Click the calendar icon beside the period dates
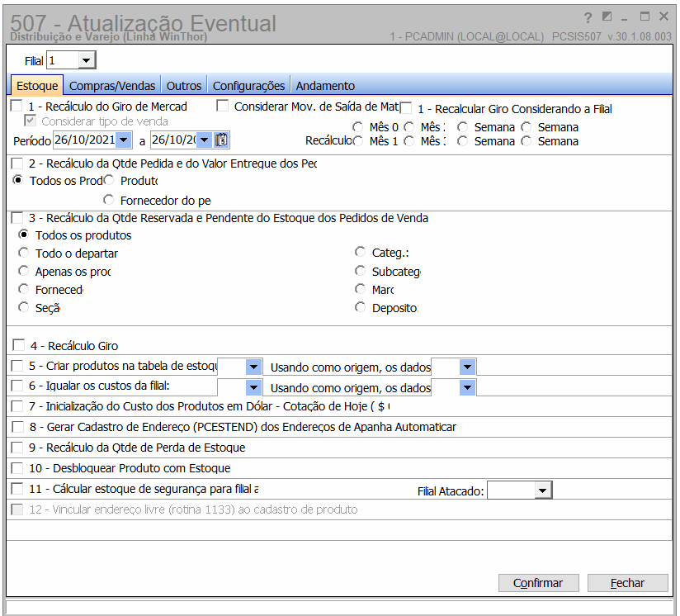This screenshot has width=680, height=616. click(x=222, y=140)
